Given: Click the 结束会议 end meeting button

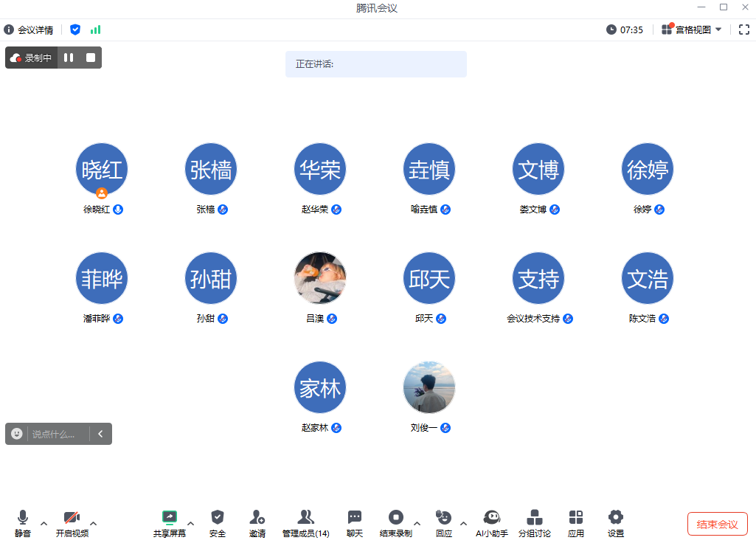Looking at the screenshot, I should coord(717,524).
